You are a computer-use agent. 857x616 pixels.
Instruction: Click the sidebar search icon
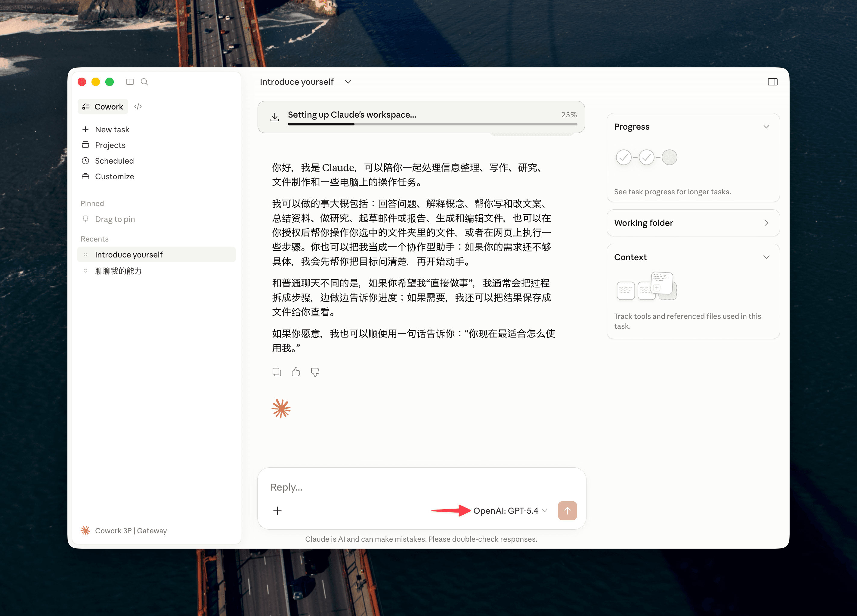pyautogui.click(x=144, y=82)
